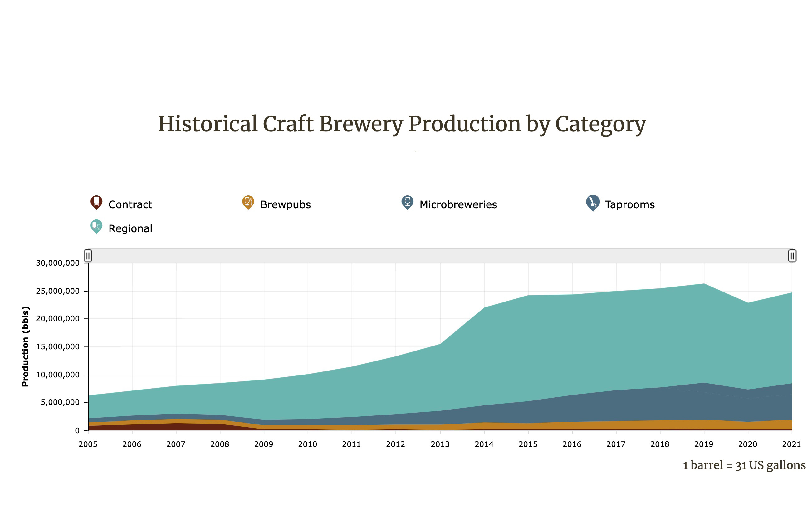Grab the right range slider handle

[x=792, y=255]
